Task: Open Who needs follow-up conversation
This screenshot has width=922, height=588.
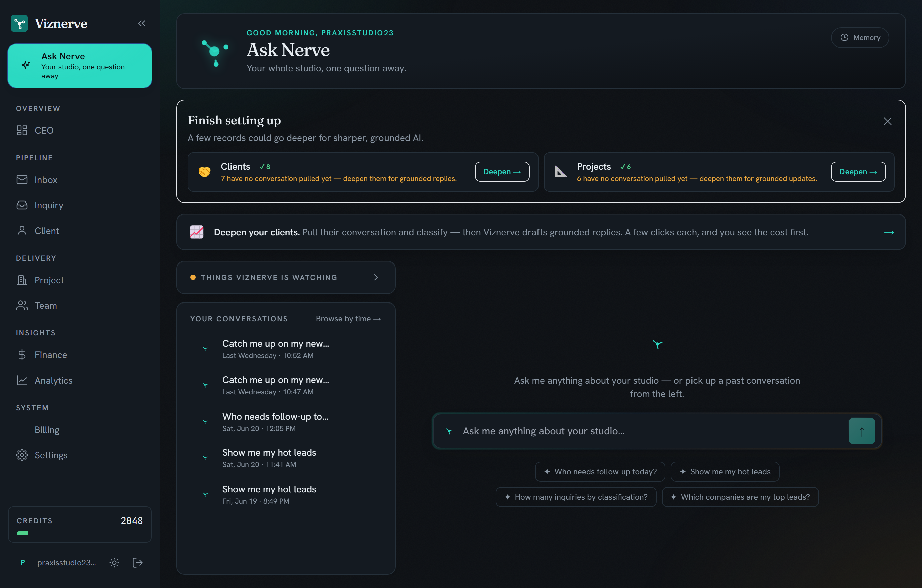Action: tap(286, 422)
